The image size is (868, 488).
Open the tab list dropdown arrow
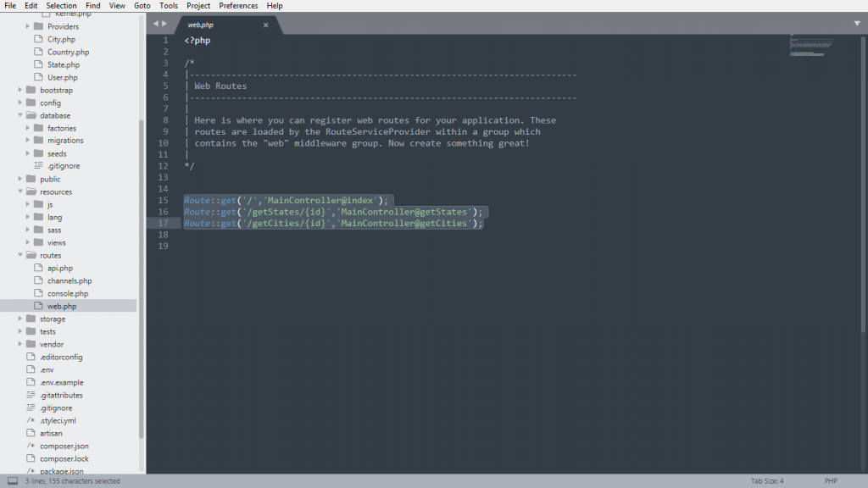coord(856,24)
